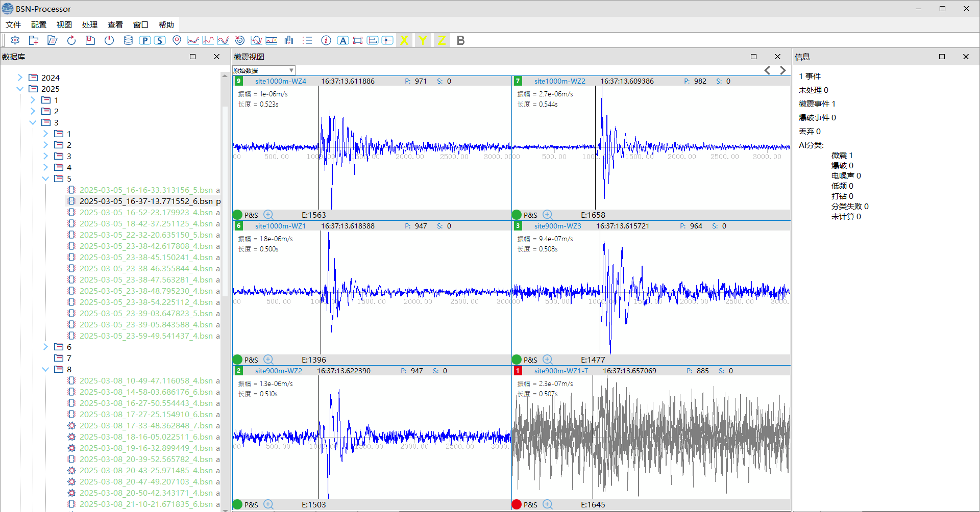This screenshot has width=980, height=512.
Task: Click the settings gear toolbar icon
Action: coord(15,40)
